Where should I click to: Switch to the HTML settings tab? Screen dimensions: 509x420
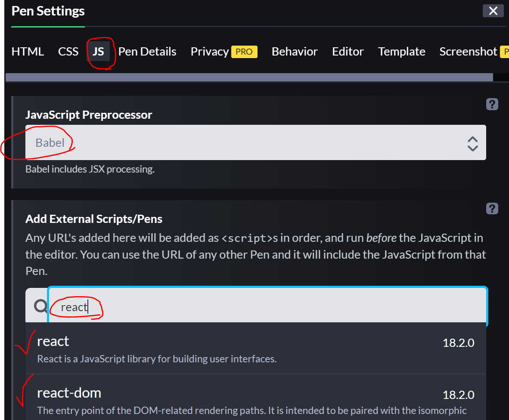click(x=28, y=52)
